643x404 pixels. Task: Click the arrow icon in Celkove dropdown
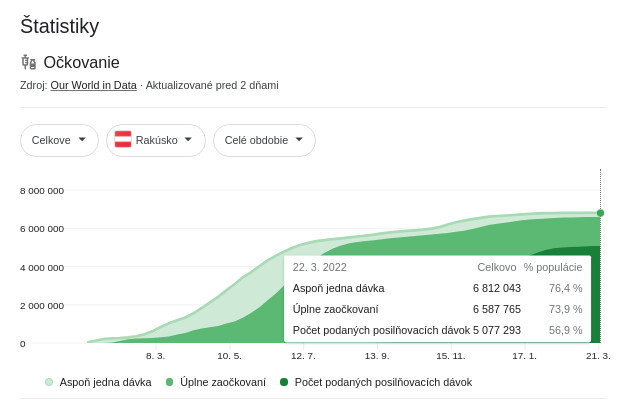point(82,140)
